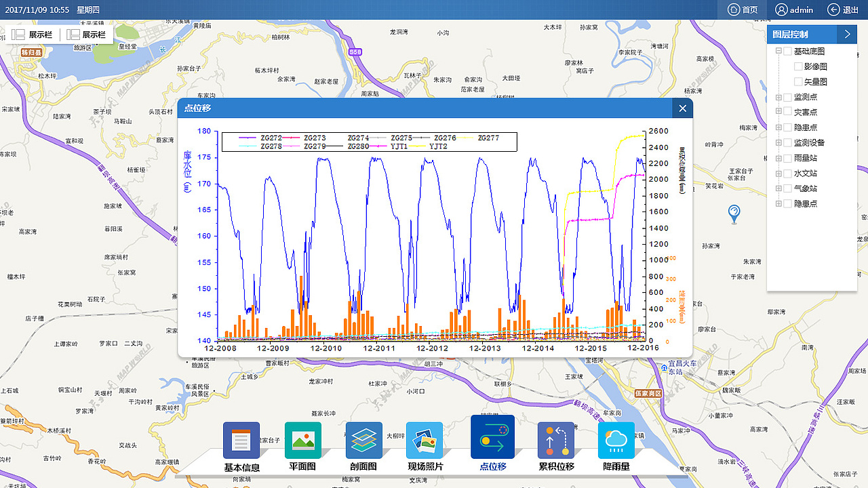Open the 基本信息 panel icon
The height and width of the screenshot is (488, 868).
coord(241,441)
